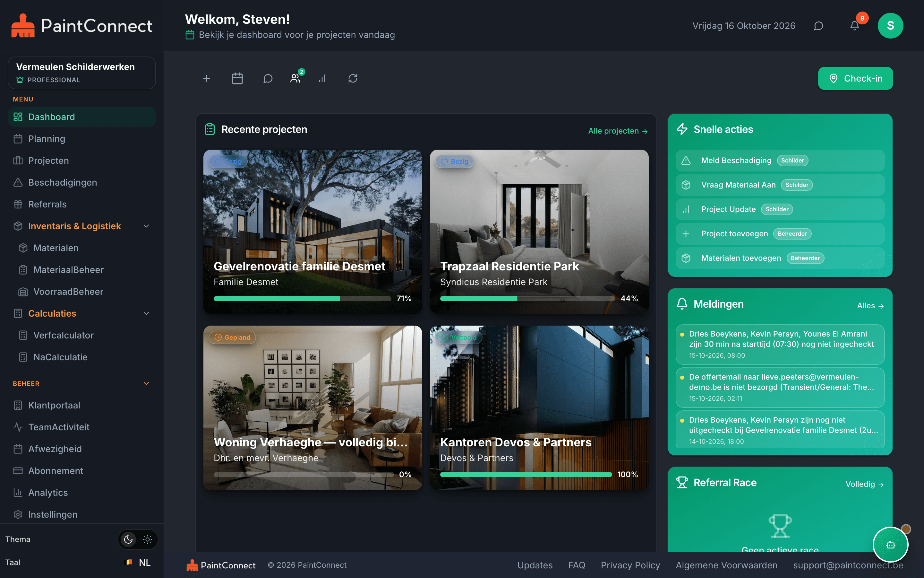Image resolution: width=924 pixels, height=578 pixels.
Task: Collapse the BEHEER section chevron
Action: point(146,383)
